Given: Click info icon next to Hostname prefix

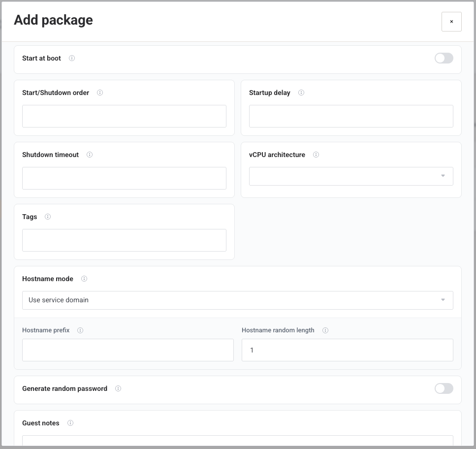Looking at the screenshot, I should click(80, 330).
